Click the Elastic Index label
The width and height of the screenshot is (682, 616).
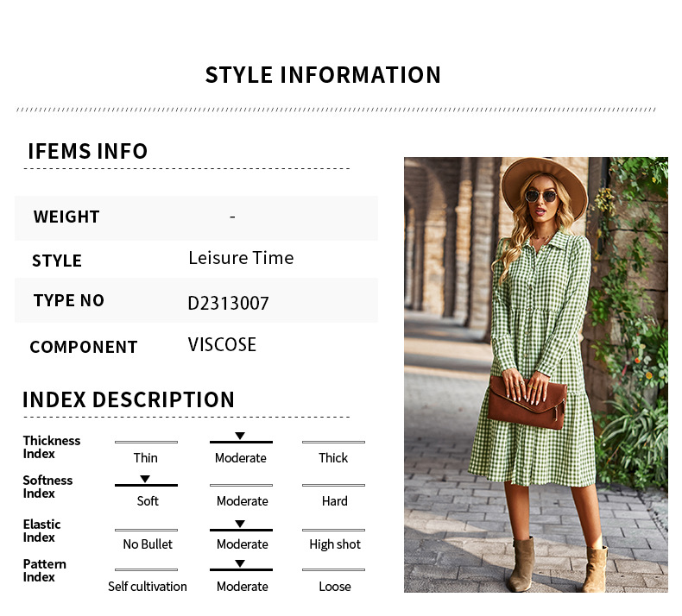41,531
